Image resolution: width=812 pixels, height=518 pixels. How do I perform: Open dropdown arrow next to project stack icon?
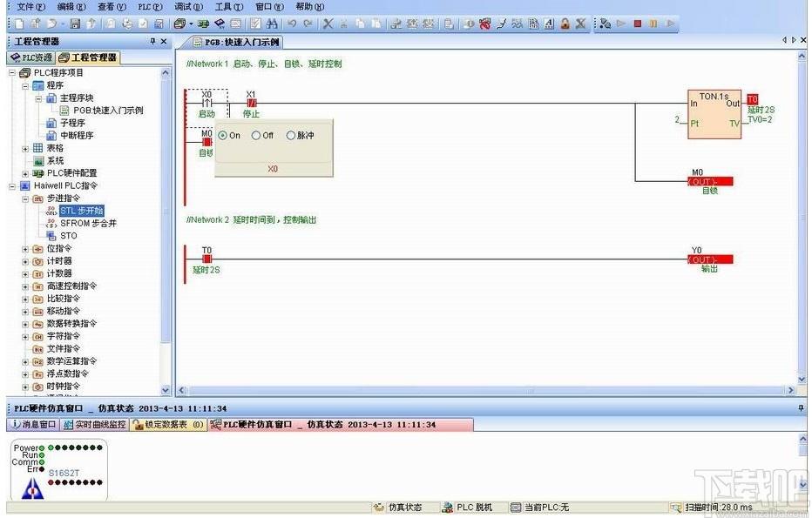(x=191, y=24)
